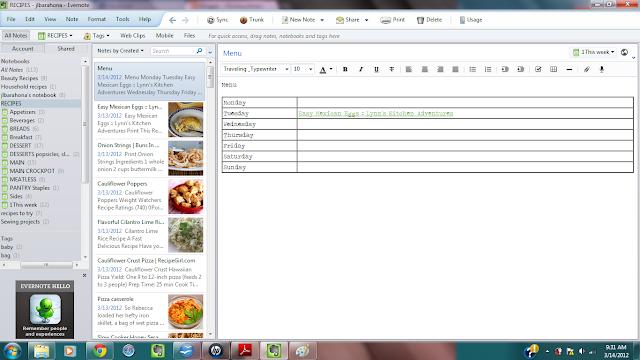Follow the Easy Mexican Eggs link
Screen dimensions: 640x360
(x=376, y=113)
